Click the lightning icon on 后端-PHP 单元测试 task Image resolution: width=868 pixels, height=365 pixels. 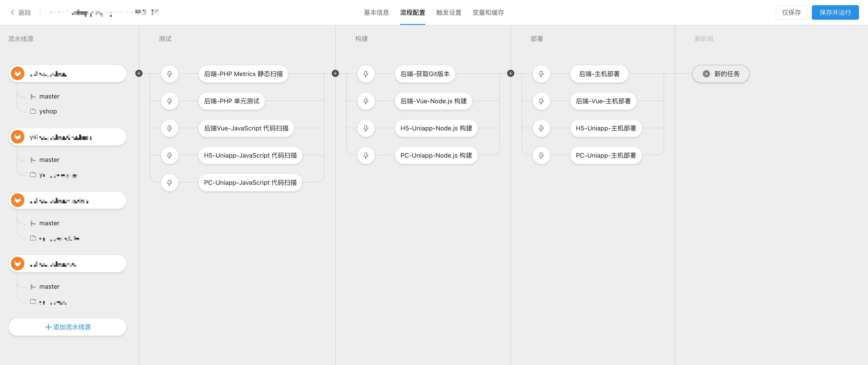169,101
